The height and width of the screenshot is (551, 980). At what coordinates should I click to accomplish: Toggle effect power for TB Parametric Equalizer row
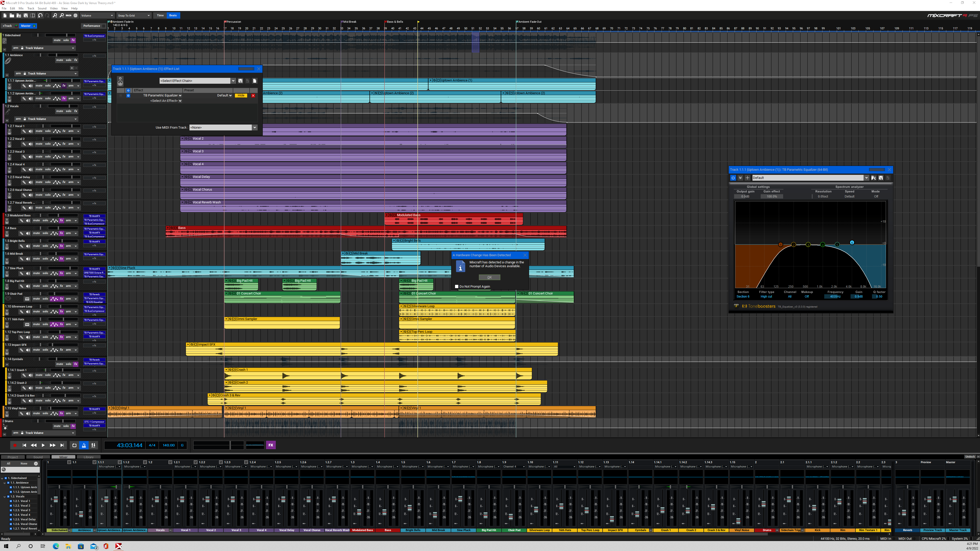click(128, 95)
